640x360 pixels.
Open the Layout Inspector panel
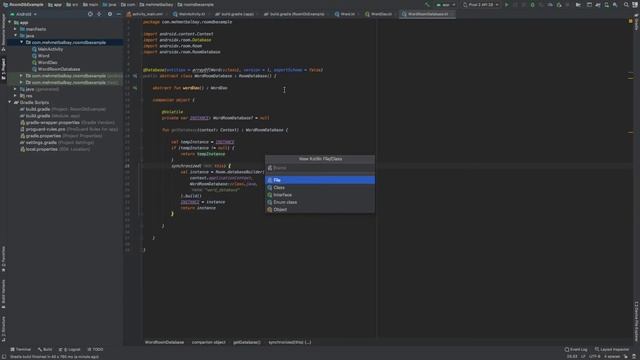tap(612, 349)
